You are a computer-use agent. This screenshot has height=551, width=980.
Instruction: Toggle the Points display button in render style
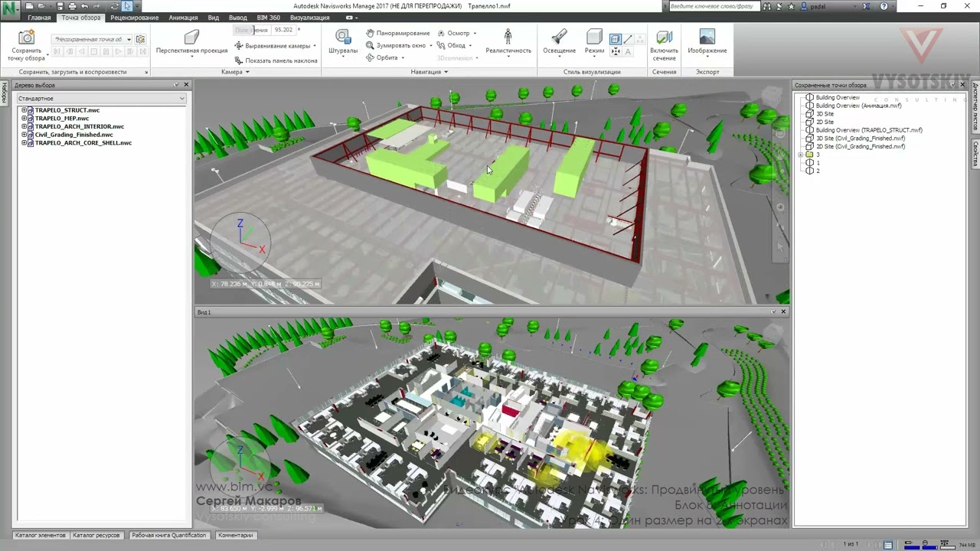pos(640,39)
